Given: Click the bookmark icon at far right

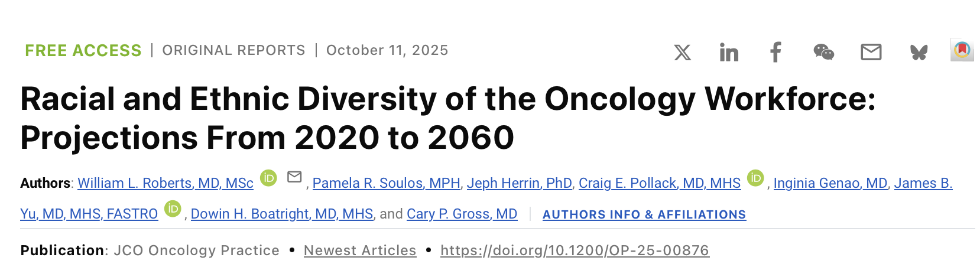Looking at the screenshot, I should coord(962,50).
